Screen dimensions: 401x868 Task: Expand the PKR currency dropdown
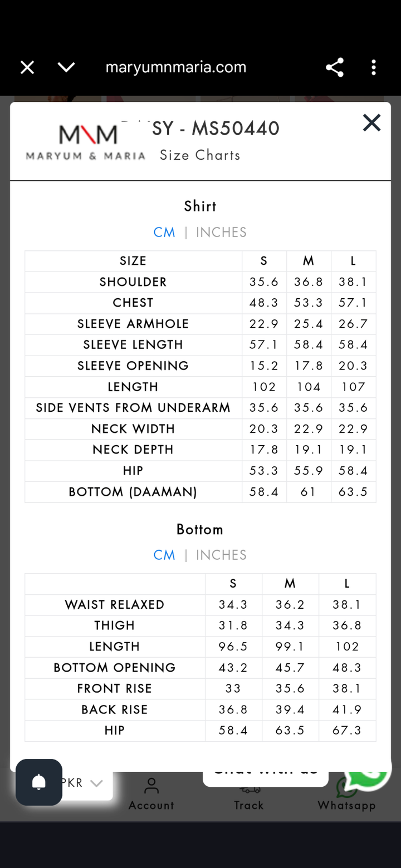point(84,783)
